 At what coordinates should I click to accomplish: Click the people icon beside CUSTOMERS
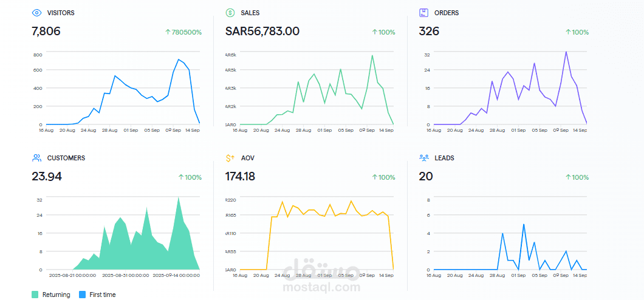coord(36,158)
